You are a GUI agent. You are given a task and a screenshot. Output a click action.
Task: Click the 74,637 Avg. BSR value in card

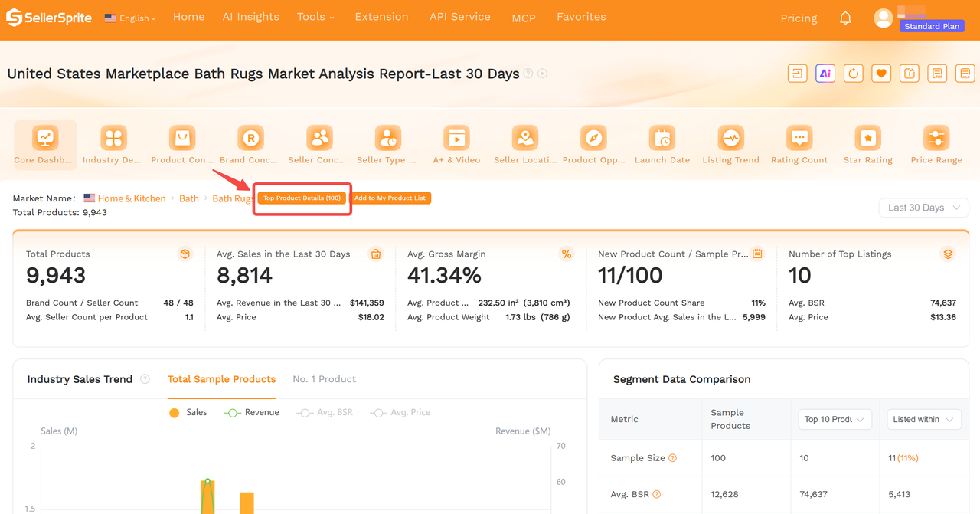click(x=943, y=303)
